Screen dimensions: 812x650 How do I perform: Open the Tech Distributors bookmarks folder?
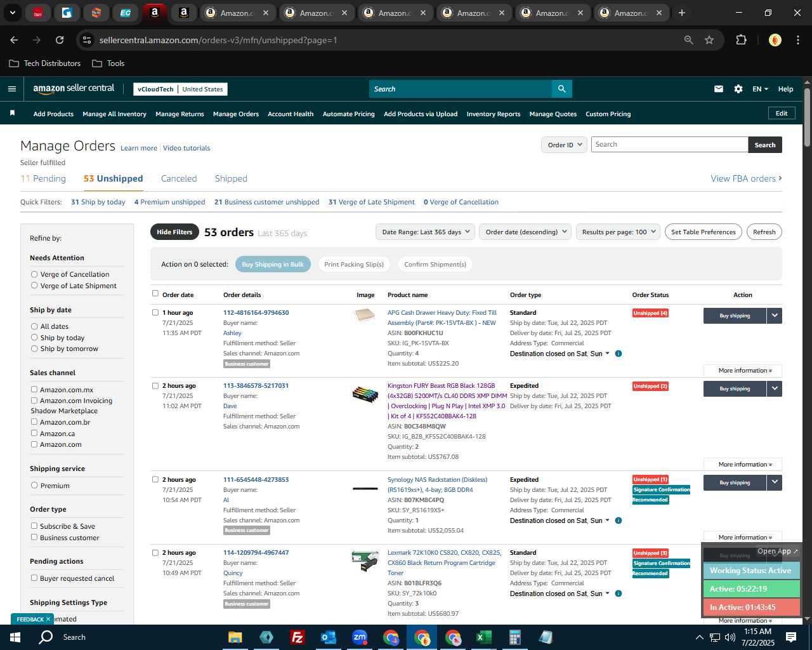(45, 63)
